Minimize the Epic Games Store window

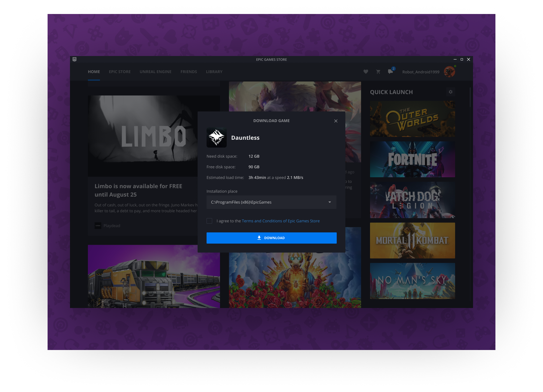click(455, 59)
